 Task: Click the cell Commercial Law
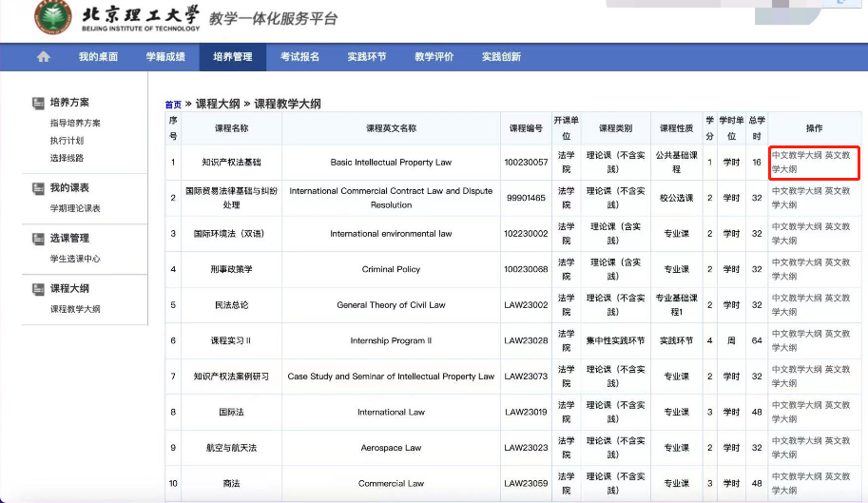pyautogui.click(x=391, y=484)
